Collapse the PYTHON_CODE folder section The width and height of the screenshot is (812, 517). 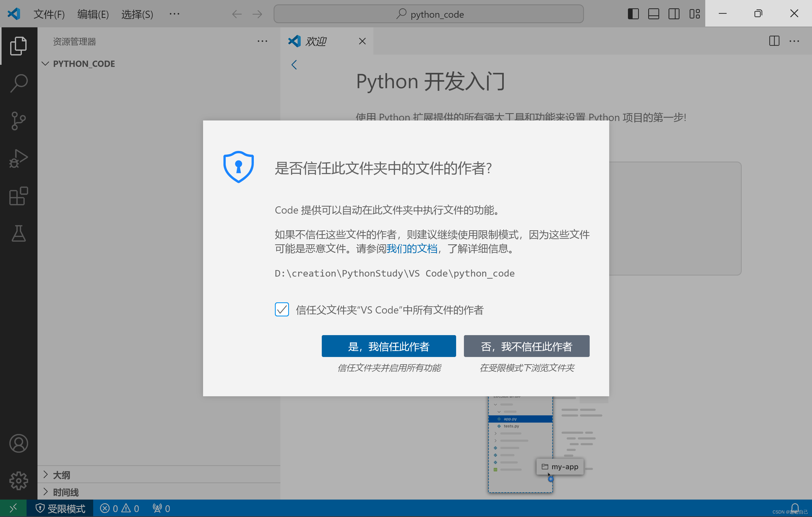tap(46, 64)
